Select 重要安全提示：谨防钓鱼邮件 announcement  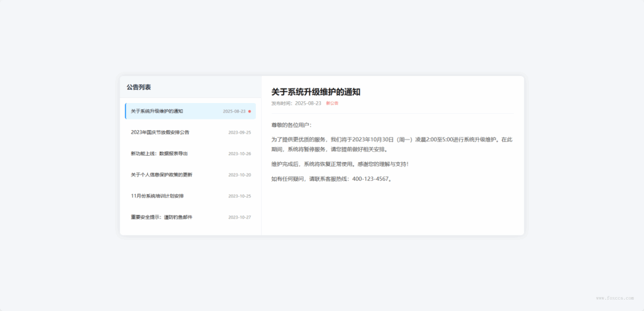tap(161, 217)
